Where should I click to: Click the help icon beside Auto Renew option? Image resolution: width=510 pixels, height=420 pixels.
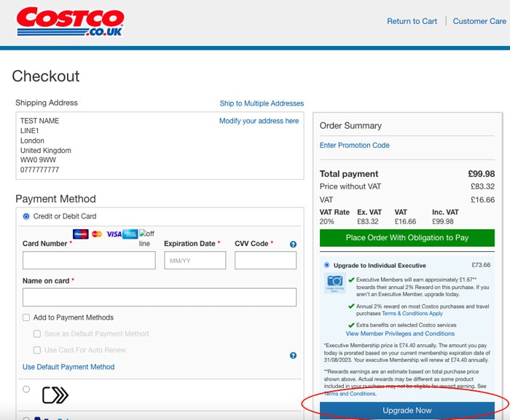tap(293, 356)
